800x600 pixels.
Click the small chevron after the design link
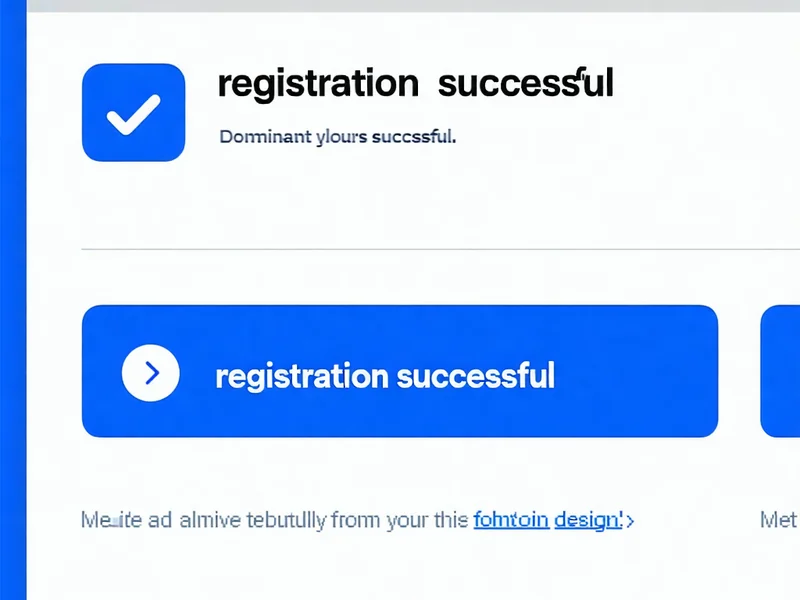629,520
